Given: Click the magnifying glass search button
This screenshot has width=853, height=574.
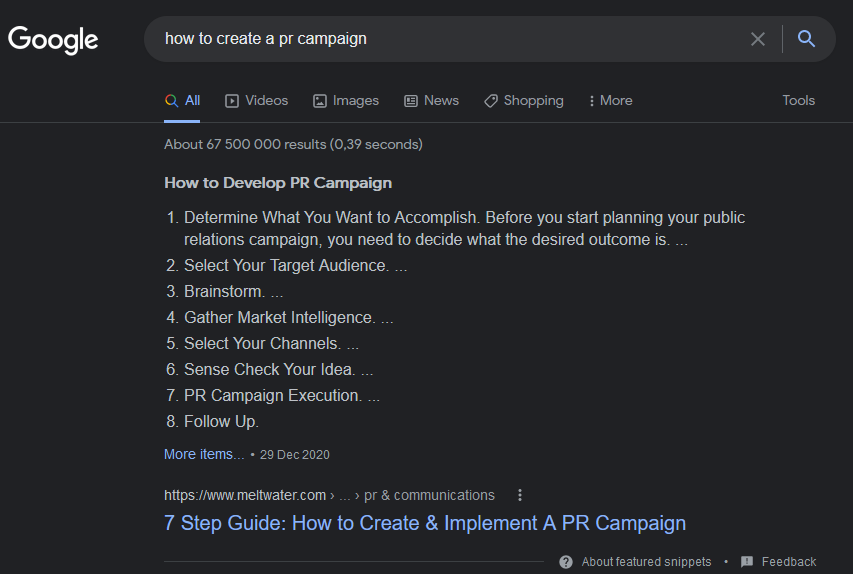Looking at the screenshot, I should pos(806,39).
